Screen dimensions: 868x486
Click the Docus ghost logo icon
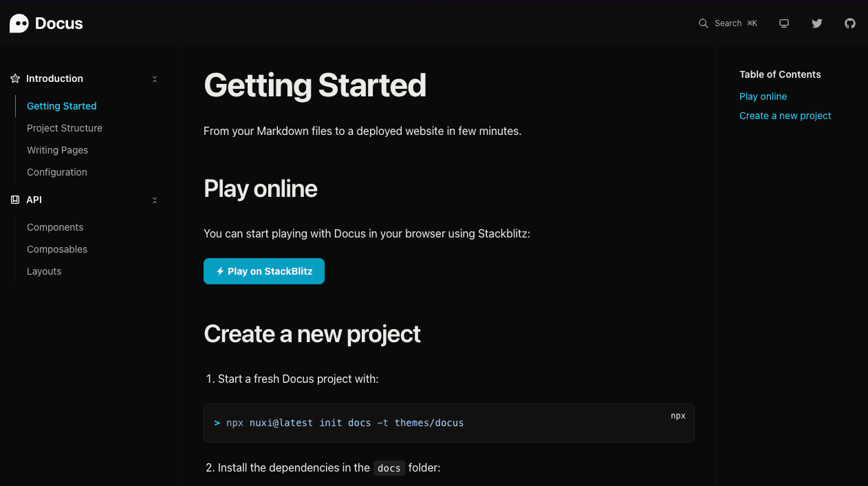(x=19, y=23)
